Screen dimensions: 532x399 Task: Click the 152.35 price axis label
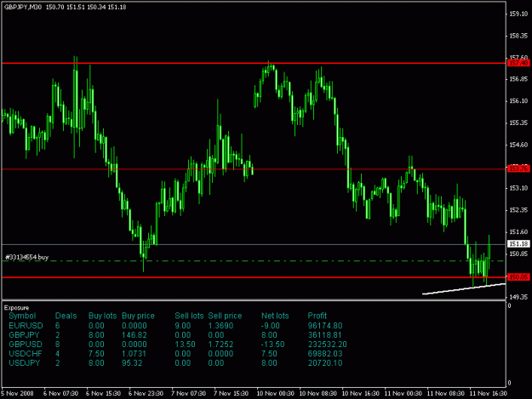click(x=518, y=210)
